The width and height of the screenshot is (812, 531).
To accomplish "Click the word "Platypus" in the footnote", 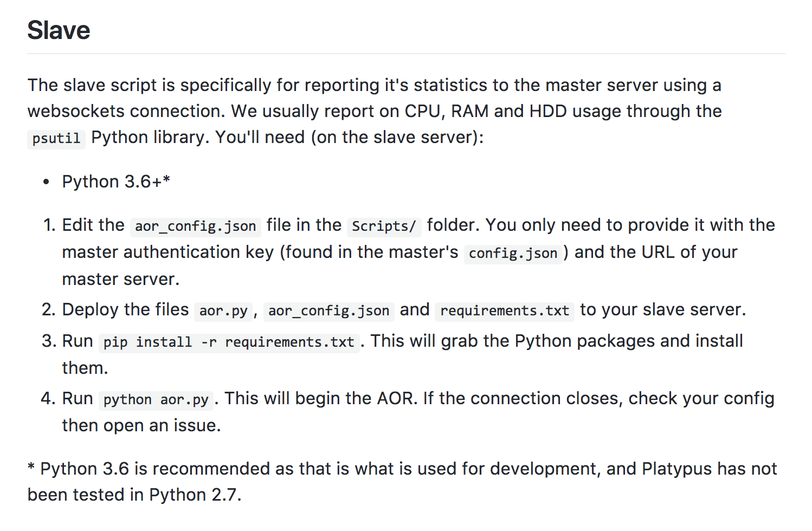I will click(676, 469).
